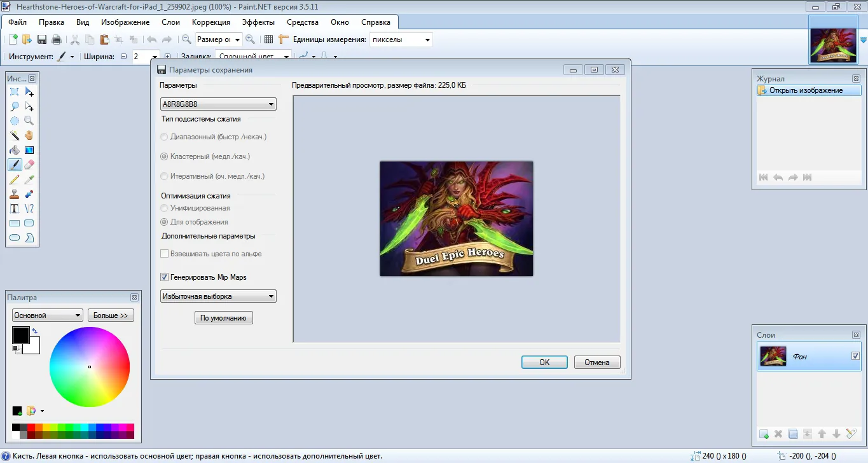
Task: Select 'Диапазонный (быстр./некач.)' radio button
Action: [165, 137]
